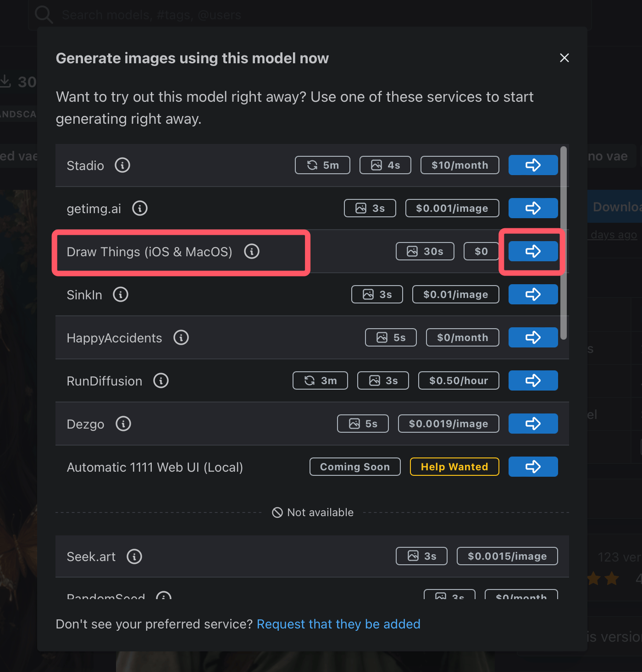Open info icon beside getimg.ai
Viewport: 642px width, 672px height.
[140, 208]
